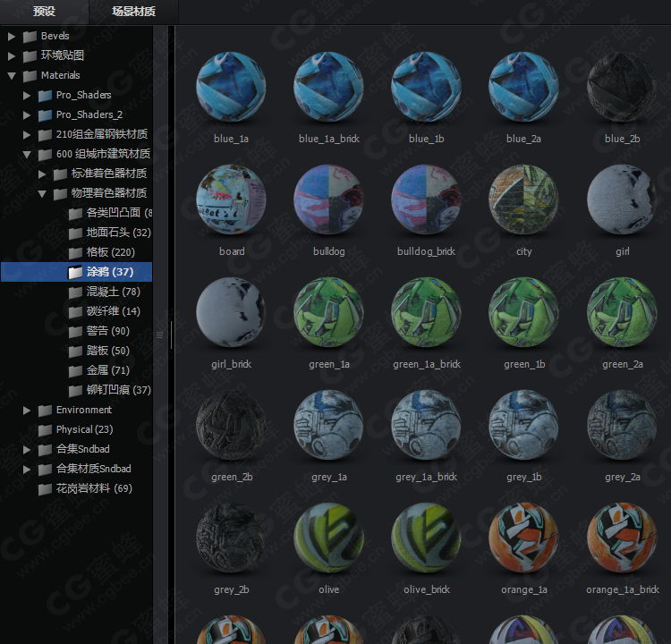This screenshot has height=644, width=671.
Task: Click the Environment folder icon
Action: [45, 411]
